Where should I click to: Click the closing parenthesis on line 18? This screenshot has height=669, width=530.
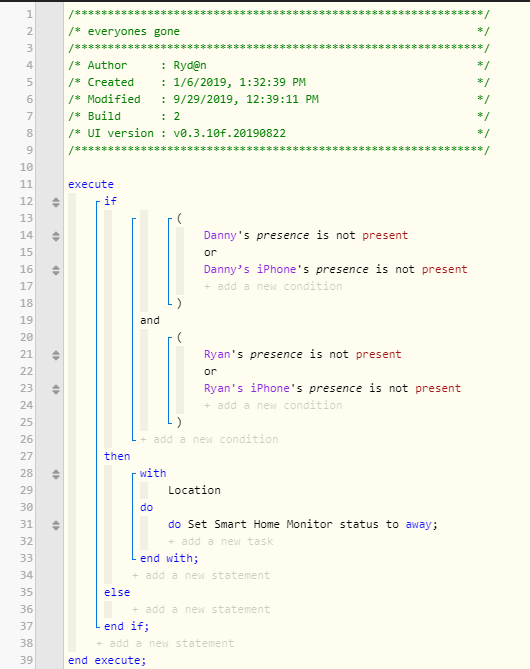click(179, 303)
